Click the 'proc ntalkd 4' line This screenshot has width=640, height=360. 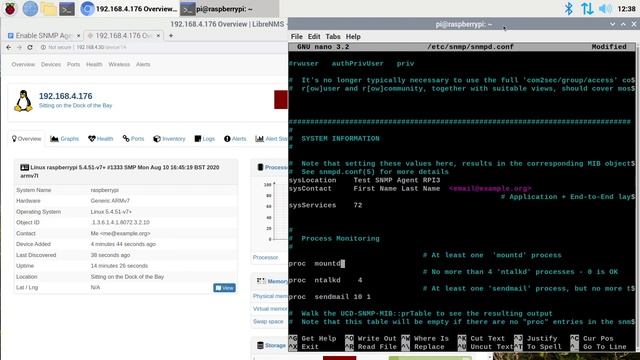[x=325, y=280]
